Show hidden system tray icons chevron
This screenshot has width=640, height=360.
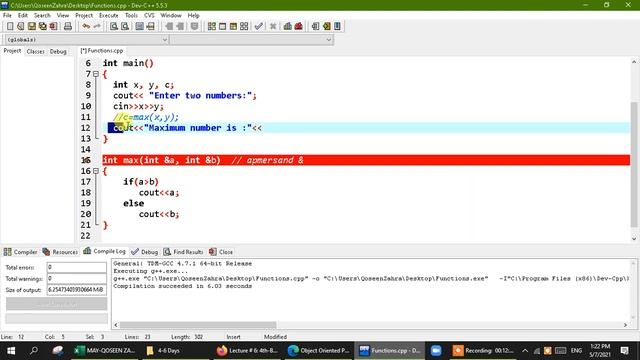coord(525,351)
